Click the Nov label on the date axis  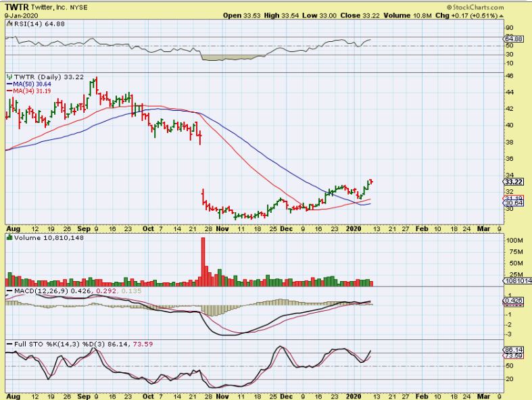[222, 229]
